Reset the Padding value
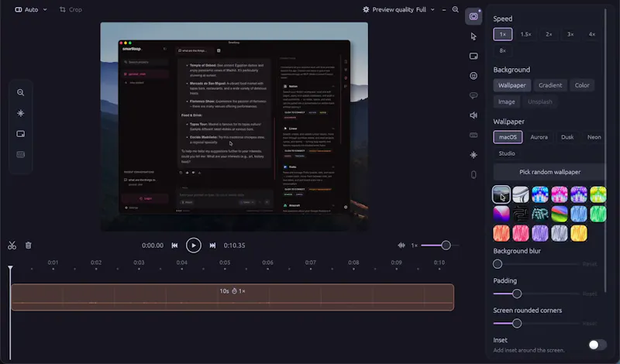The width and height of the screenshot is (620, 364). tap(590, 294)
